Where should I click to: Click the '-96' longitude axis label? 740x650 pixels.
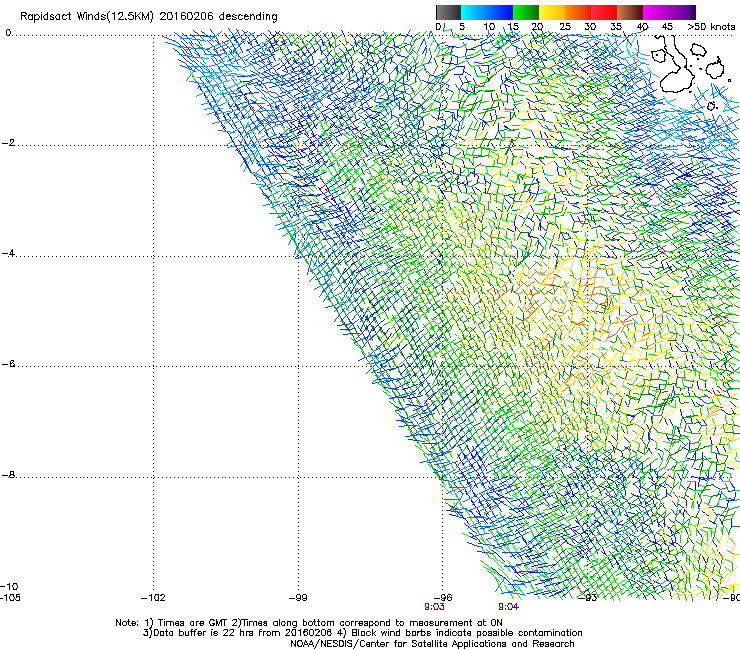[x=443, y=598]
